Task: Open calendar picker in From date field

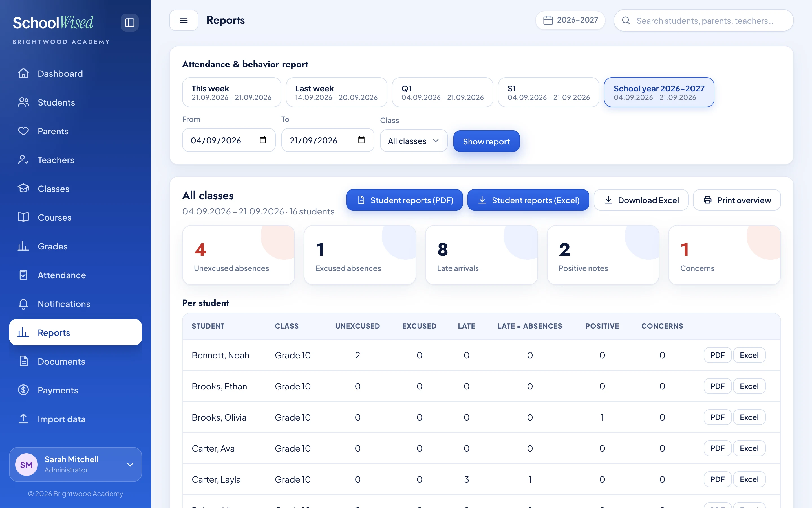Action: [x=263, y=140]
